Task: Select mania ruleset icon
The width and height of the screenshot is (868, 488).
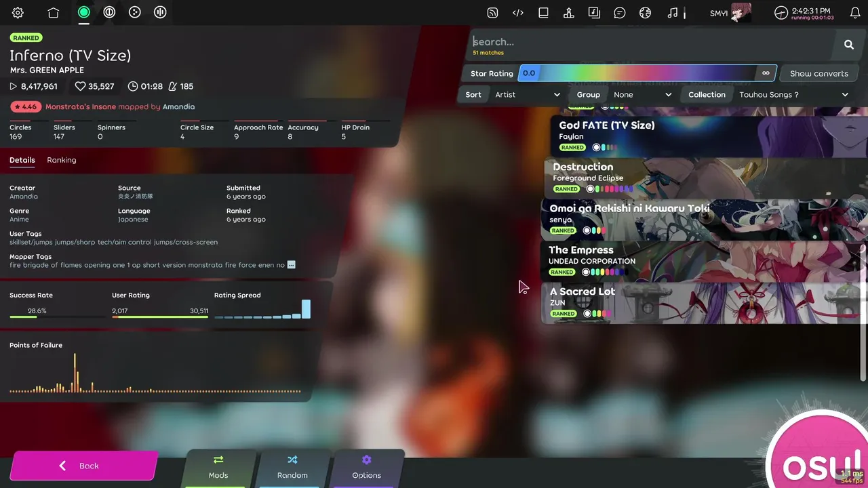Action: tap(160, 12)
